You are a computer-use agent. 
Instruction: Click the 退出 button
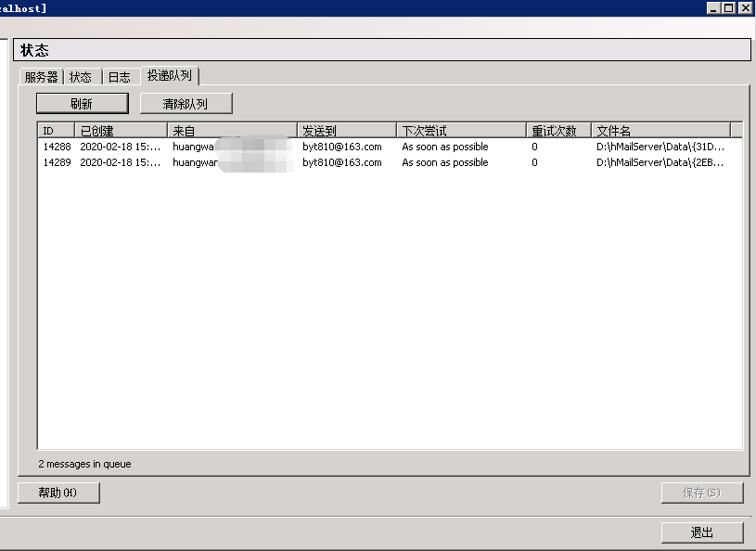coord(702,532)
